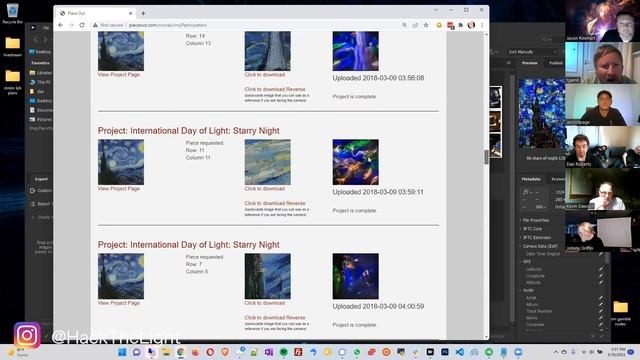Click to download Reverse for Row 14 piece
The width and height of the screenshot is (640, 360).
tap(275, 89)
